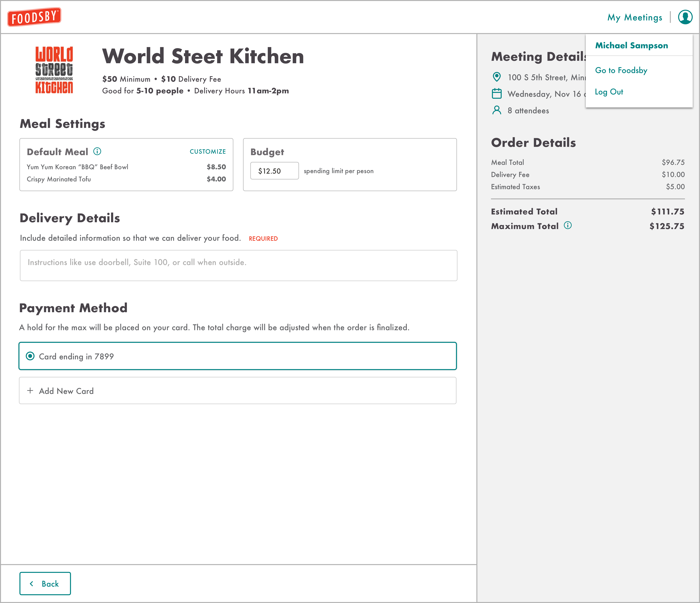
Task: Focus the delivery instructions text box
Action: click(238, 265)
